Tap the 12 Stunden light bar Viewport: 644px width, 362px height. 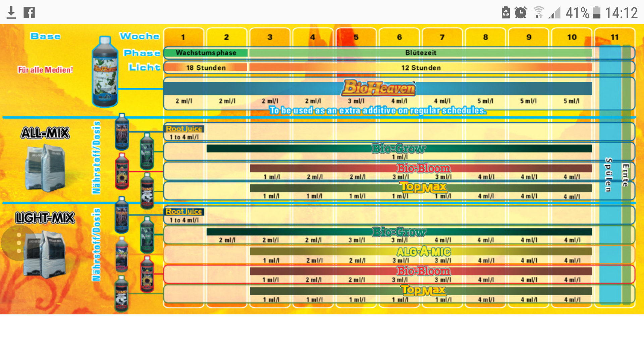pos(421,68)
